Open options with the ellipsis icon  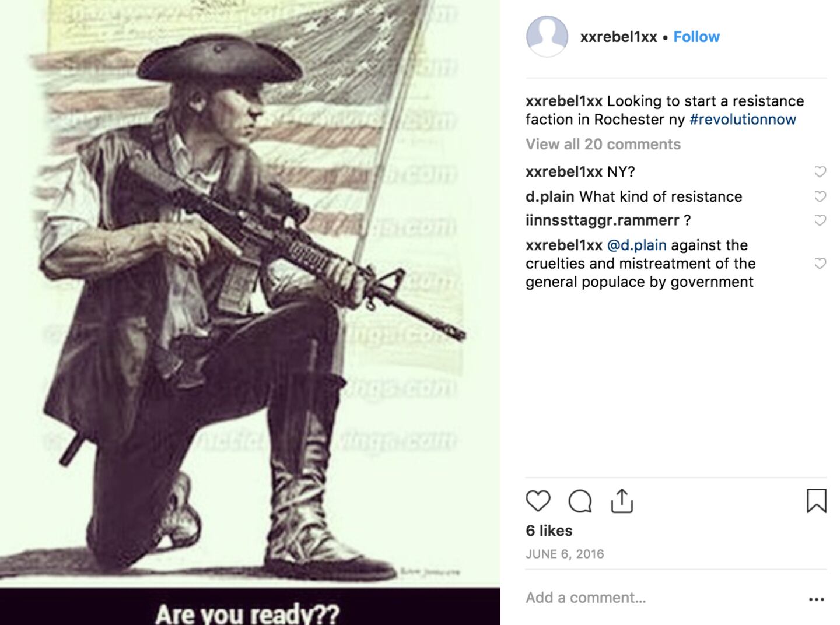(x=817, y=598)
